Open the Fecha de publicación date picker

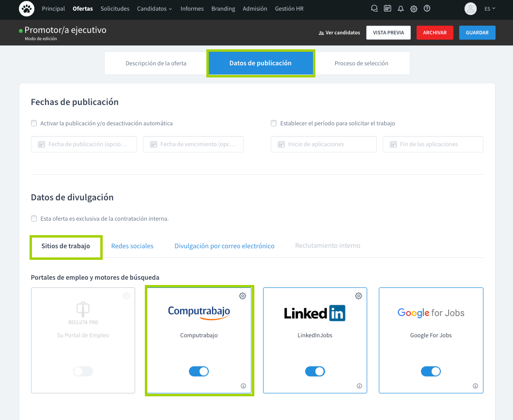(84, 144)
